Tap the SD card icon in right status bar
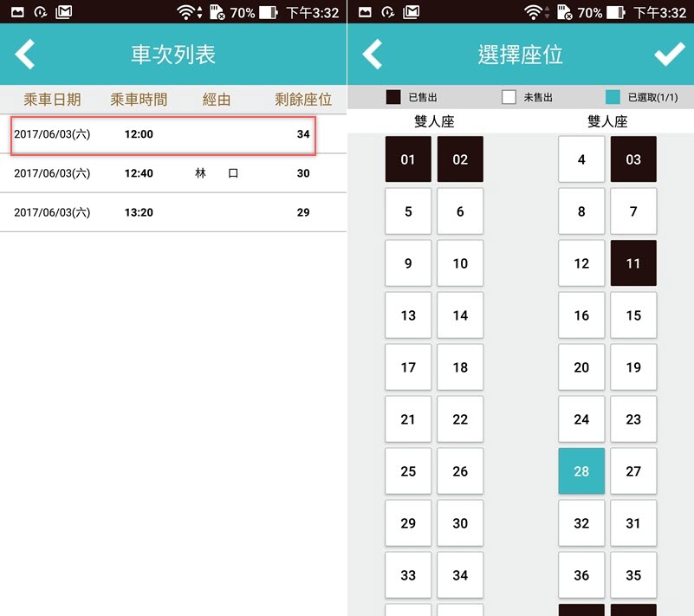This screenshot has height=616, width=694. pos(564,12)
